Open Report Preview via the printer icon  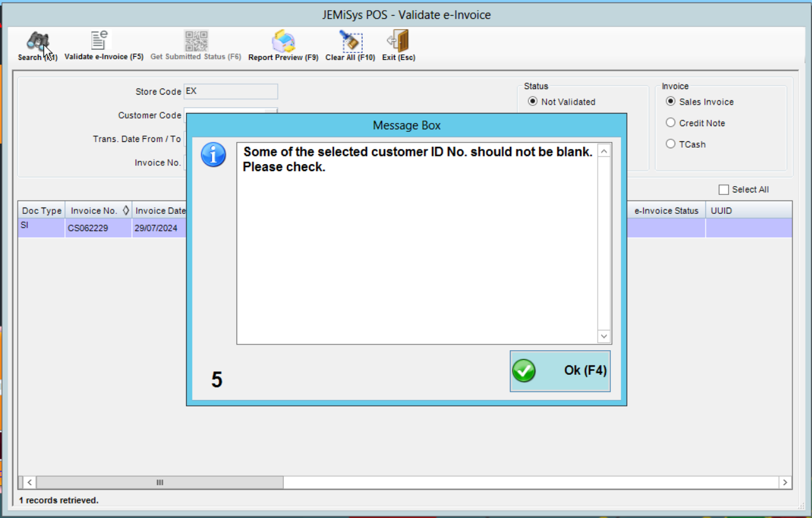[x=282, y=41]
